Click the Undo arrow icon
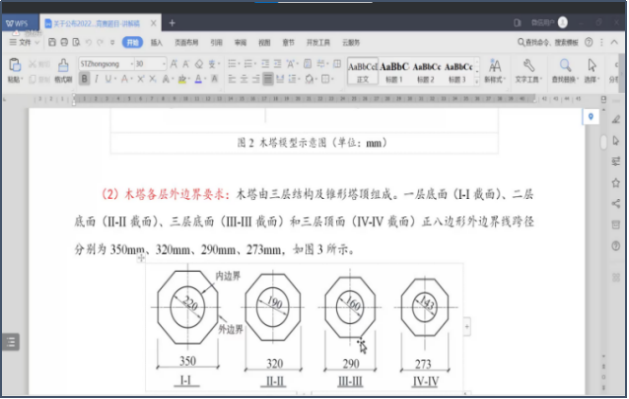The width and height of the screenshot is (629, 399). click(89, 42)
